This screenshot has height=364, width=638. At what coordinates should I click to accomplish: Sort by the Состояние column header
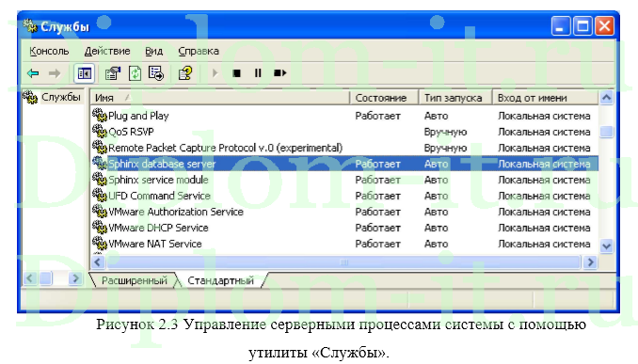pos(384,98)
